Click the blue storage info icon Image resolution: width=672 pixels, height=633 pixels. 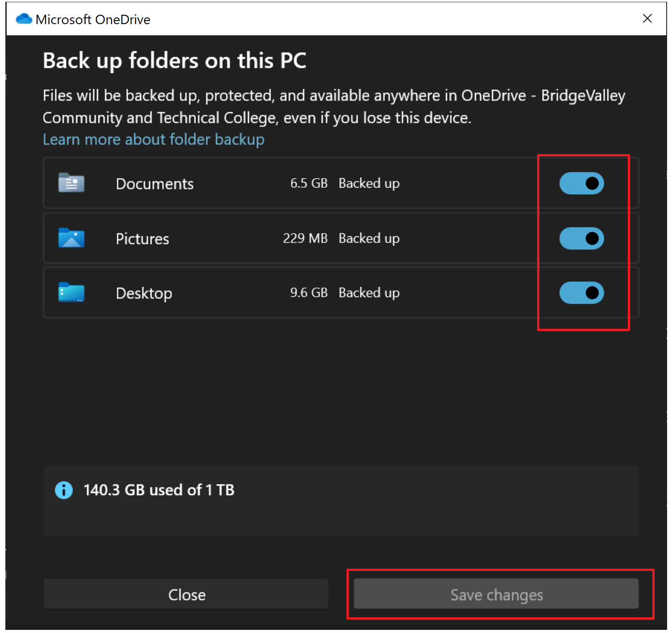64,490
